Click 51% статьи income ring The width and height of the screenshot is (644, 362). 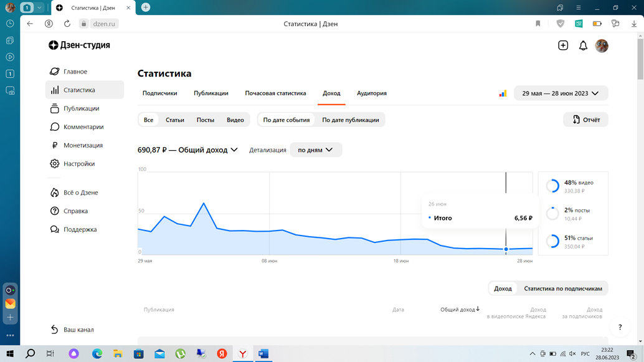coord(553,241)
